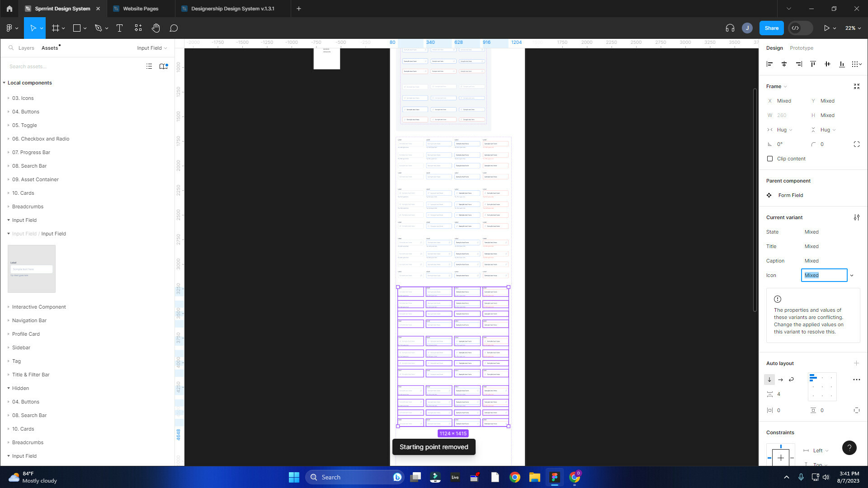Select the Move tool

[x=33, y=28]
